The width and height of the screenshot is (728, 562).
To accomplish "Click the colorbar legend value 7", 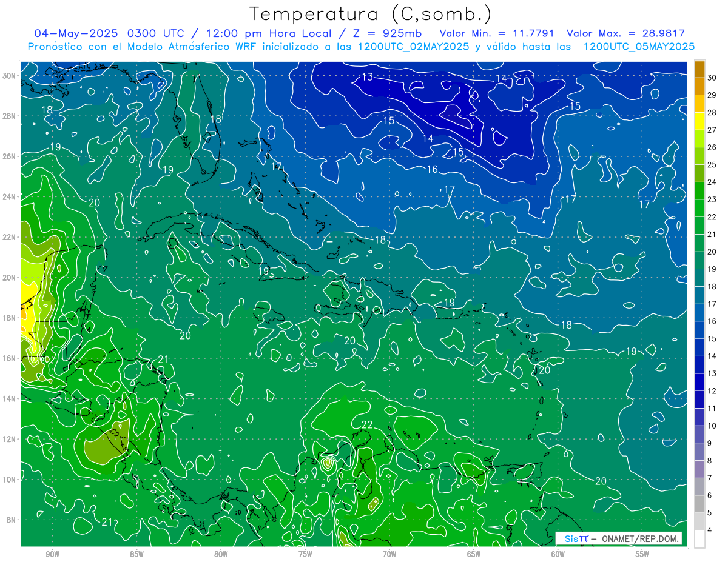I will [x=710, y=478].
